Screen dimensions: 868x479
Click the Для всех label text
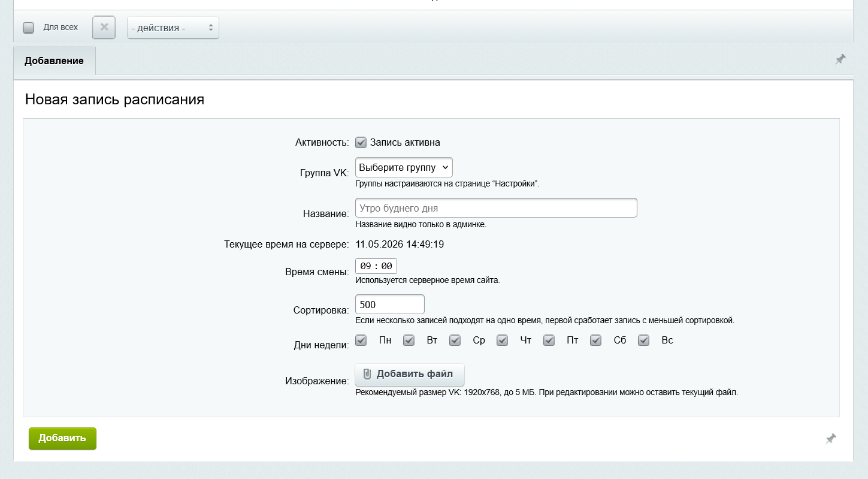(x=61, y=27)
